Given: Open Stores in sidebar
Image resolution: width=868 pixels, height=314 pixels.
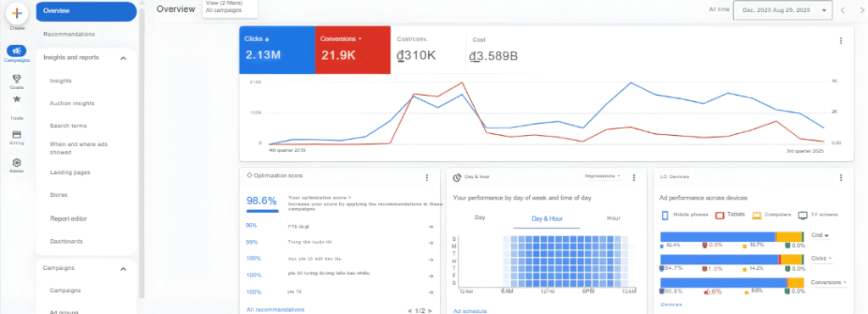Looking at the screenshot, I should 58,195.
